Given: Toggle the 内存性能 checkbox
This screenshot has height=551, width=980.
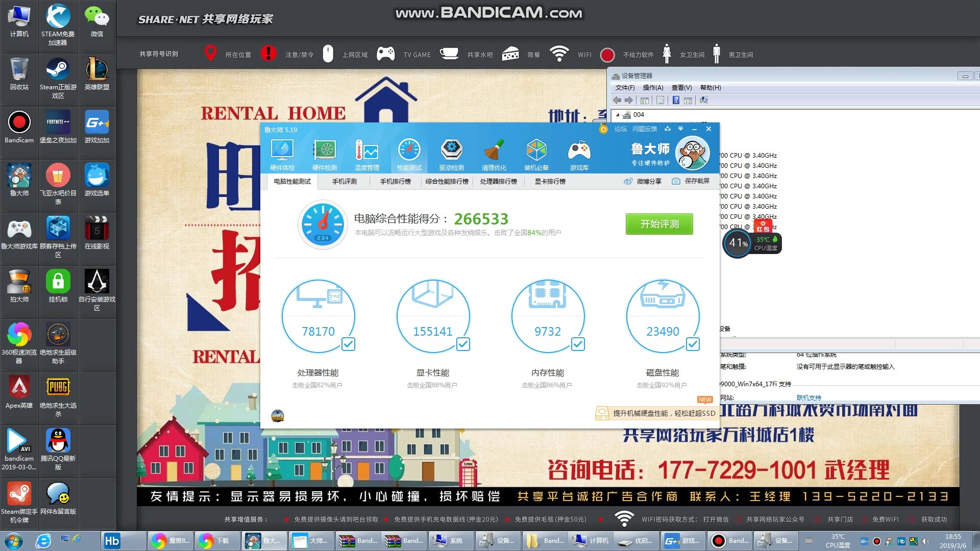Looking at the screenshot, I should tap(578, 344).
